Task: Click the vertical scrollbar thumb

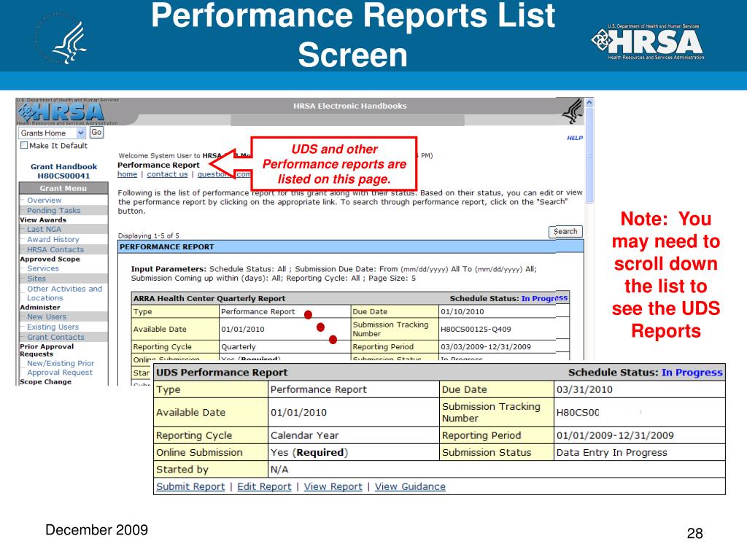Action: point(589,155)
